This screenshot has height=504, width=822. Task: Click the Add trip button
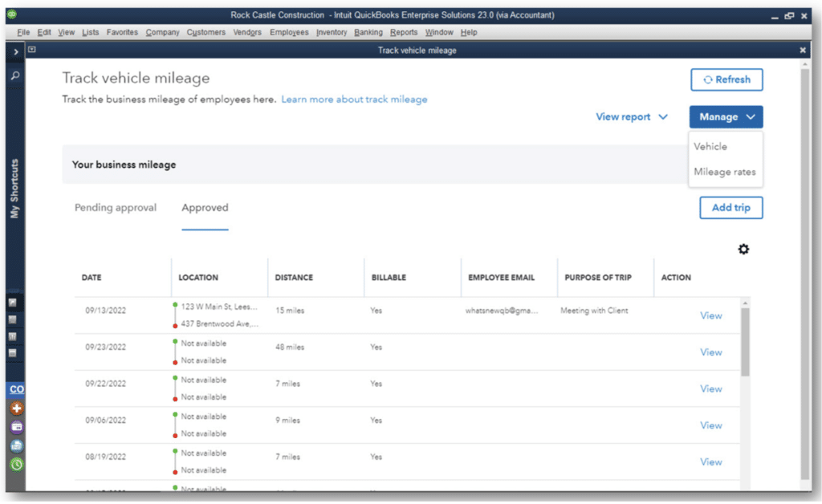point(730,208)
